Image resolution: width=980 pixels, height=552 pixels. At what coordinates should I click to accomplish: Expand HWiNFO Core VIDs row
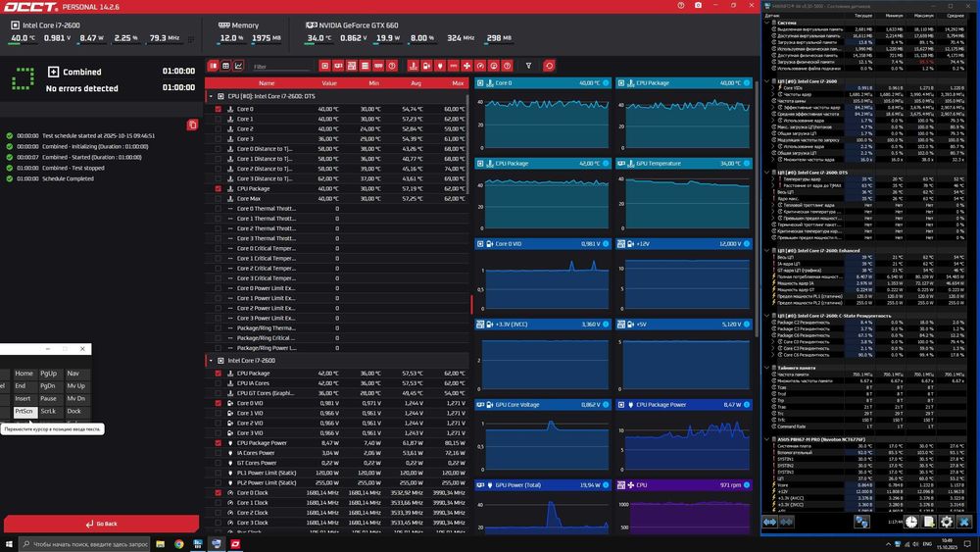pos(773,88)
